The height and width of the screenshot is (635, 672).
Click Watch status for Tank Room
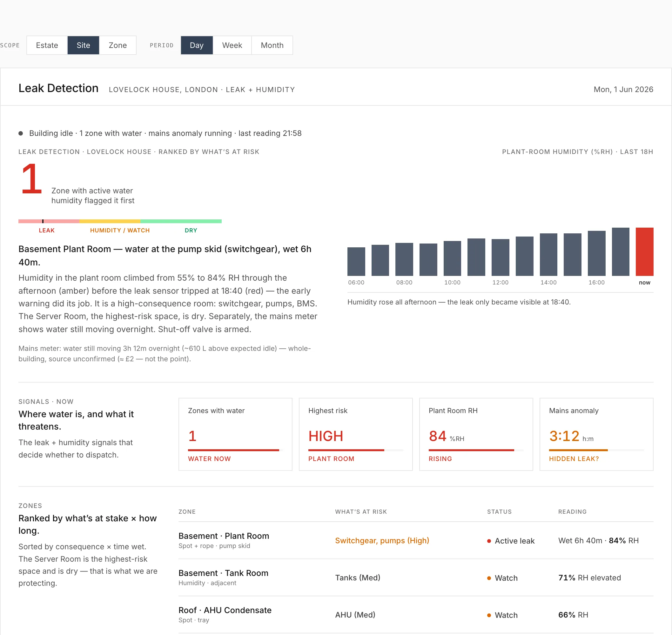click(502, 578)
